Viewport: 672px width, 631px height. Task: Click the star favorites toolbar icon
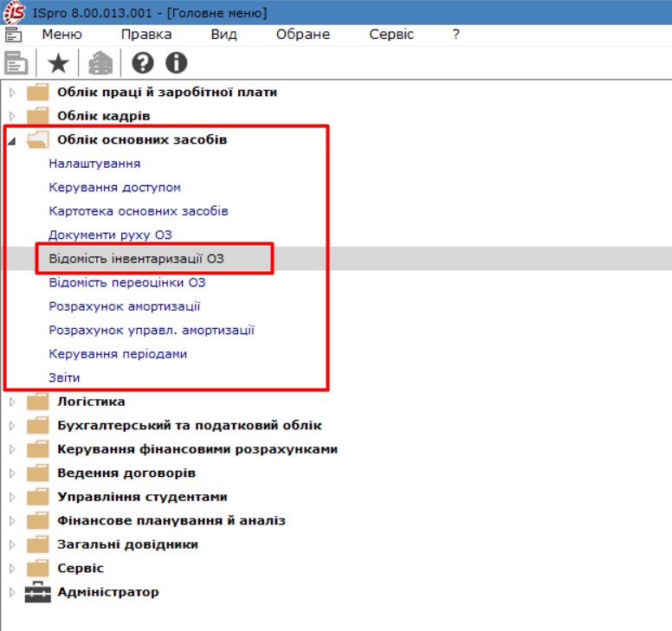57,63
